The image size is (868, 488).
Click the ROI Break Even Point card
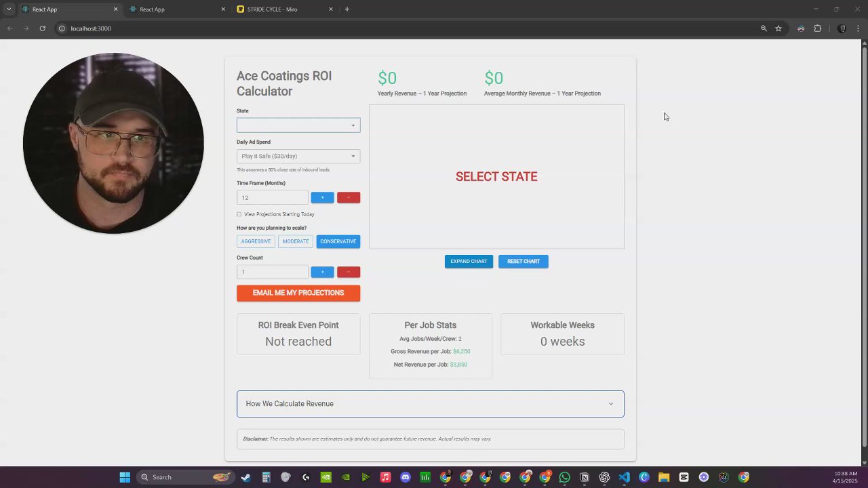pyautogui.click(x=298, y=334)
